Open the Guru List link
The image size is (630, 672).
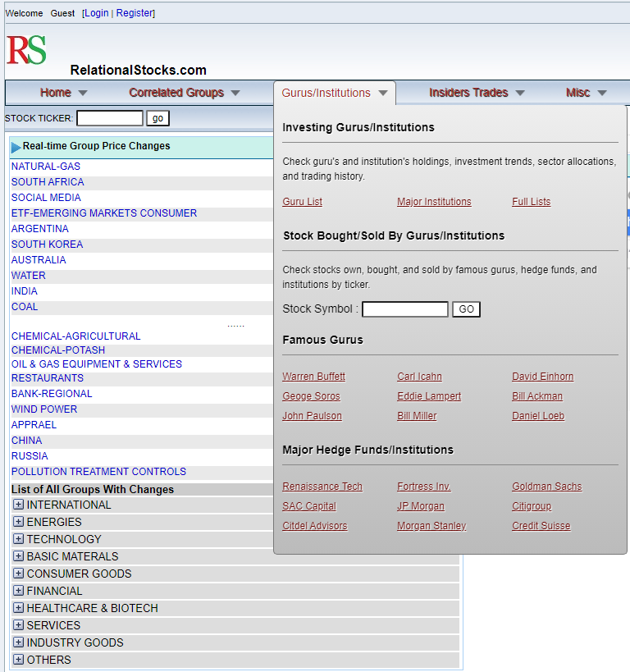pos(302,201)
